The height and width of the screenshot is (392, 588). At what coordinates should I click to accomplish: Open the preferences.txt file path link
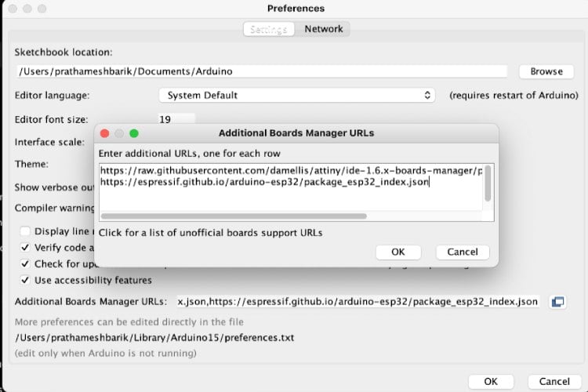pyautogui.click(x=154, y=338)
